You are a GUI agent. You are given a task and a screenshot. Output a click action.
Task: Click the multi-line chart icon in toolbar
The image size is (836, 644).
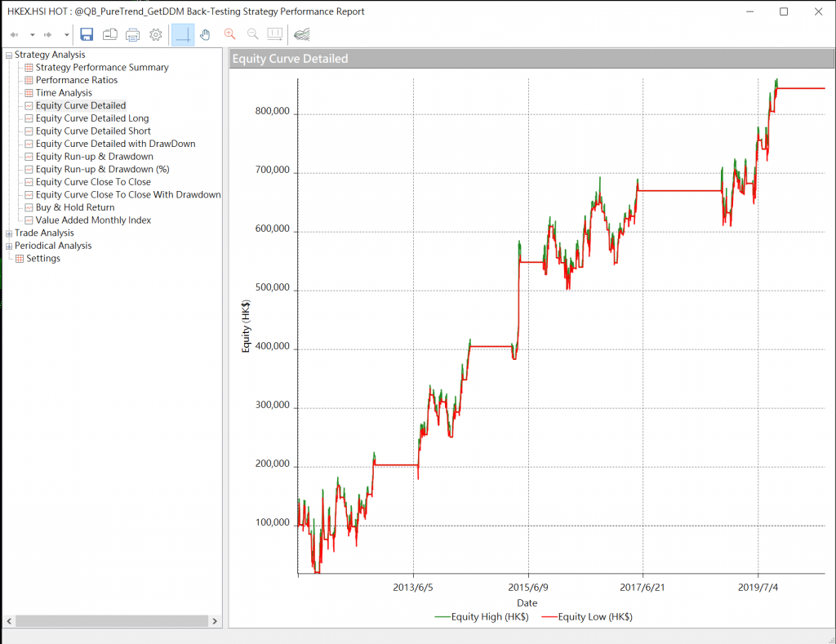click(301, 34)
